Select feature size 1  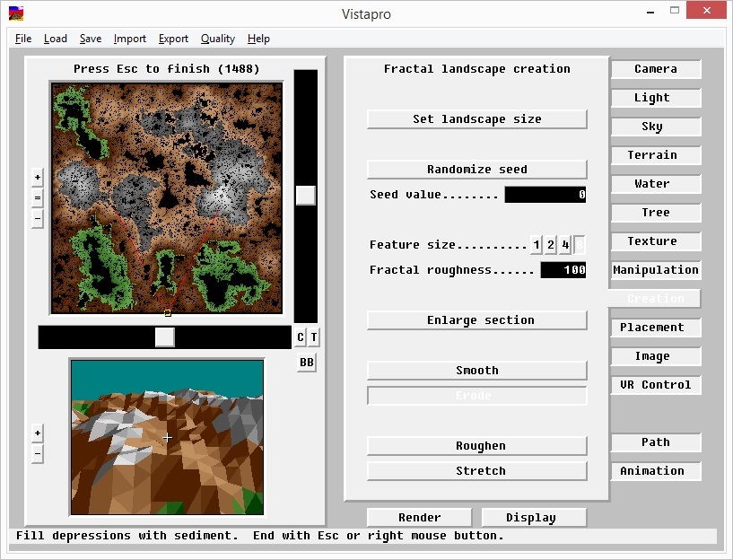537,244
